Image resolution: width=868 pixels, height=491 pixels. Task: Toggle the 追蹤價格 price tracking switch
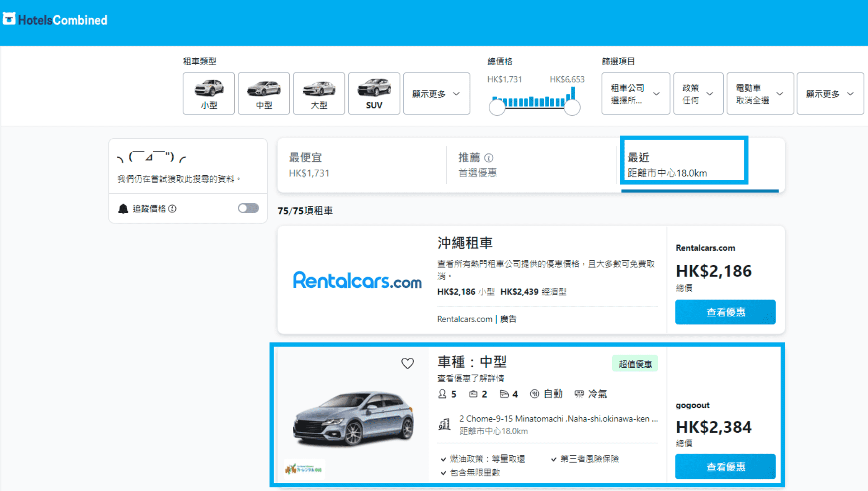[248, 208]
